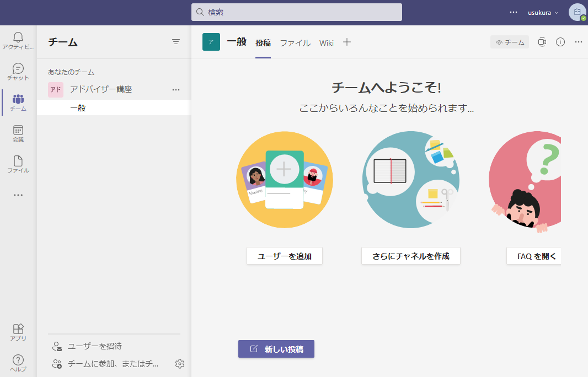Open channel info icon in header
Viewport: 588px width, 377px height.
coord(560,42)
